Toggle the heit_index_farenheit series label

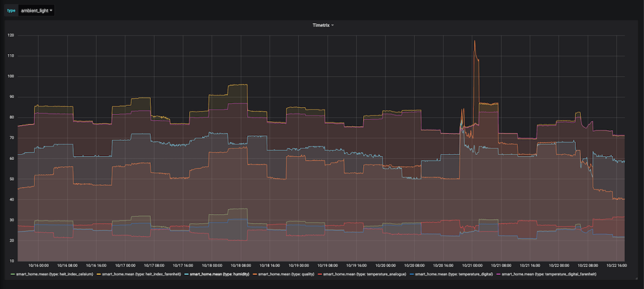click(x=141, y=274)
